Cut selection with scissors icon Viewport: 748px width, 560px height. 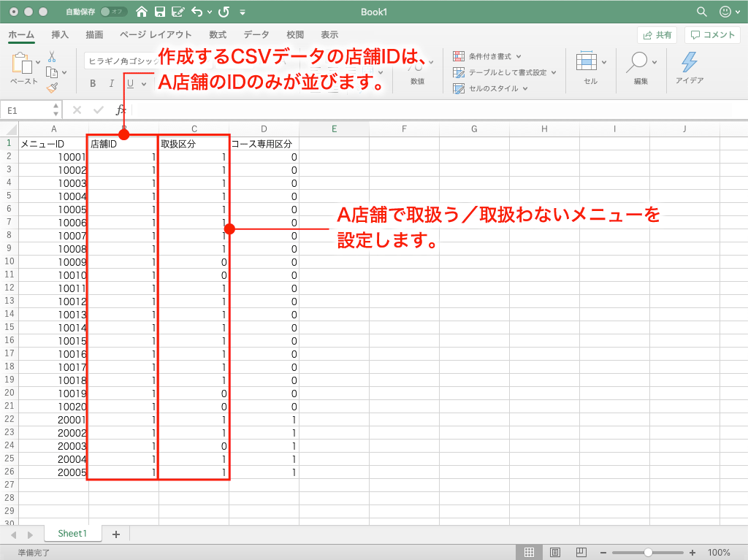(x=52, y=57)
